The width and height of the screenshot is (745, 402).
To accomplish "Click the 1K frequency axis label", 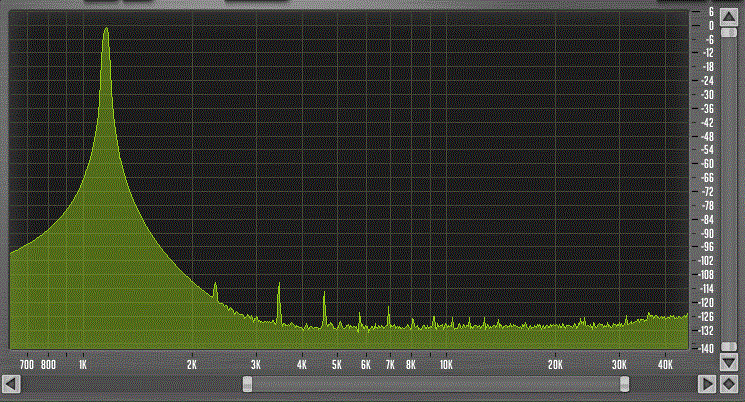I will (x=83, y=365).
